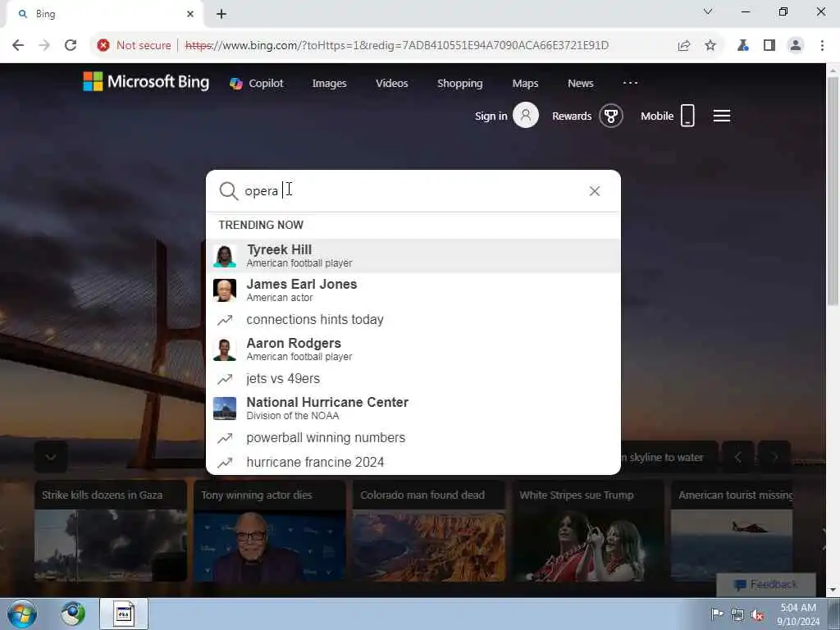The image size is (840, 630).
Task: Choose connections hints today suggestion
Action: pos(413,320)
